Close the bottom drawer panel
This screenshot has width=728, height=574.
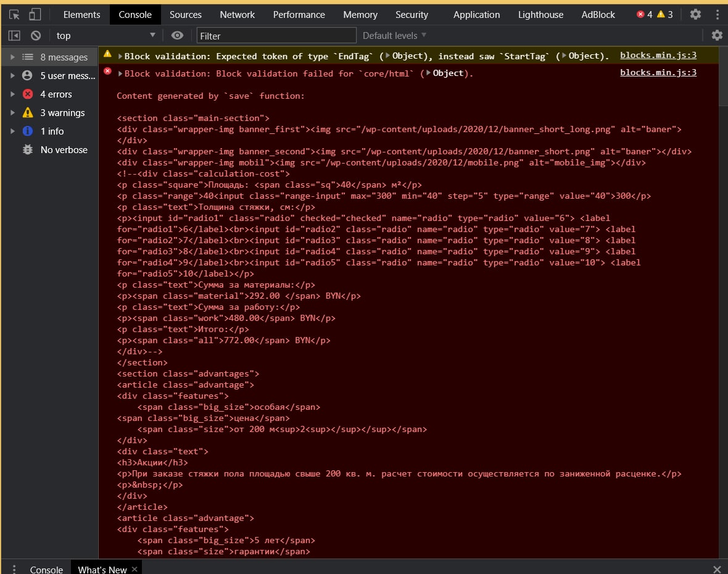pos(717,569)
